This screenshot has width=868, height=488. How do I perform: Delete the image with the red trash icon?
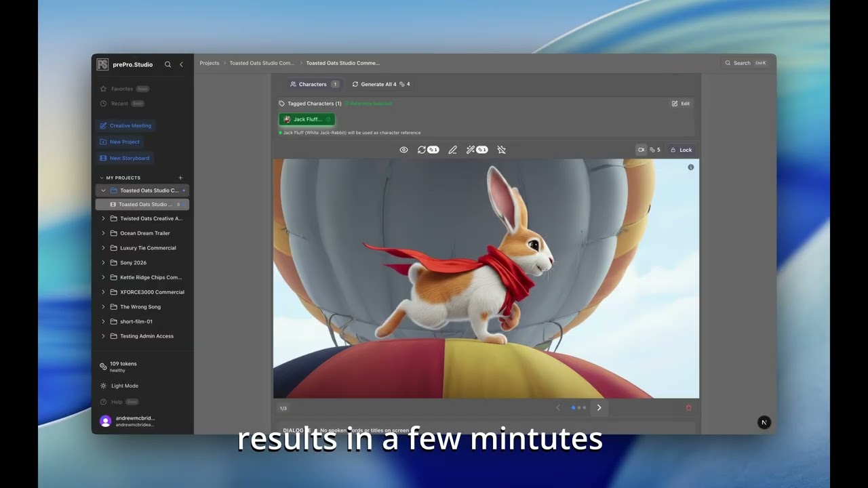coord(689,408)
